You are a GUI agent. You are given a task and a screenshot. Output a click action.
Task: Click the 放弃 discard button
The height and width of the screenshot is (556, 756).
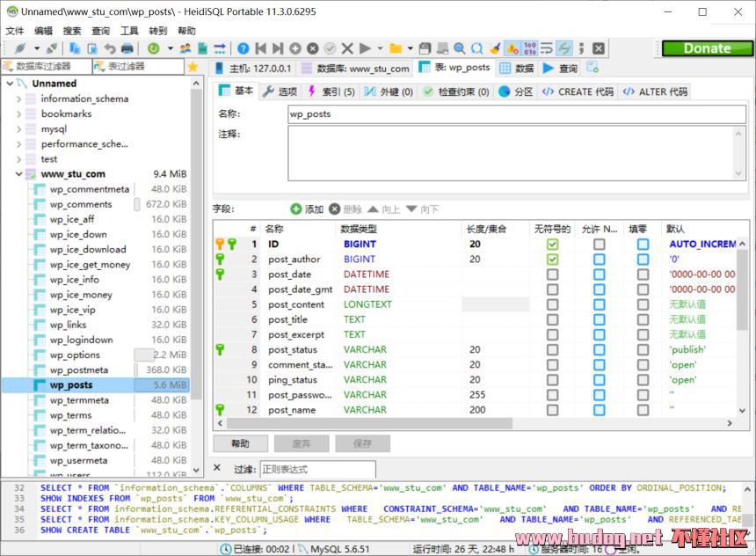[302, 443]
